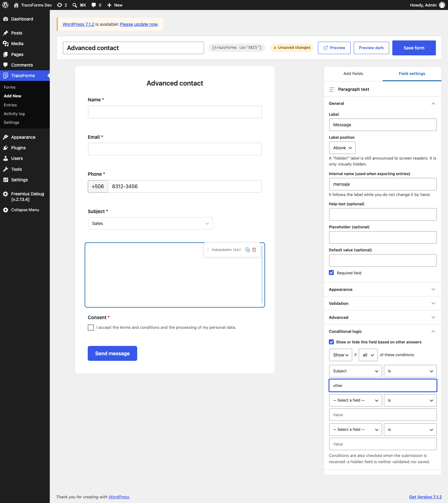
Task: Collapse the General settings section
Action: click(383, 104)
